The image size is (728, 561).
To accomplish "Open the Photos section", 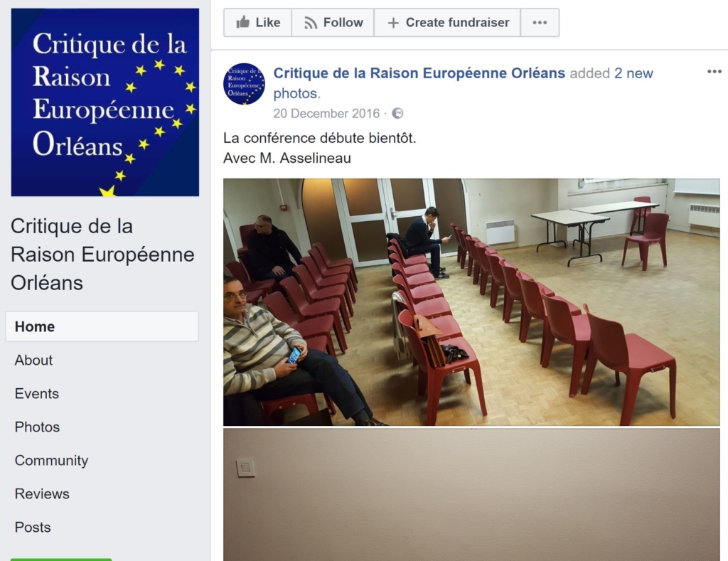I will 37,427.
